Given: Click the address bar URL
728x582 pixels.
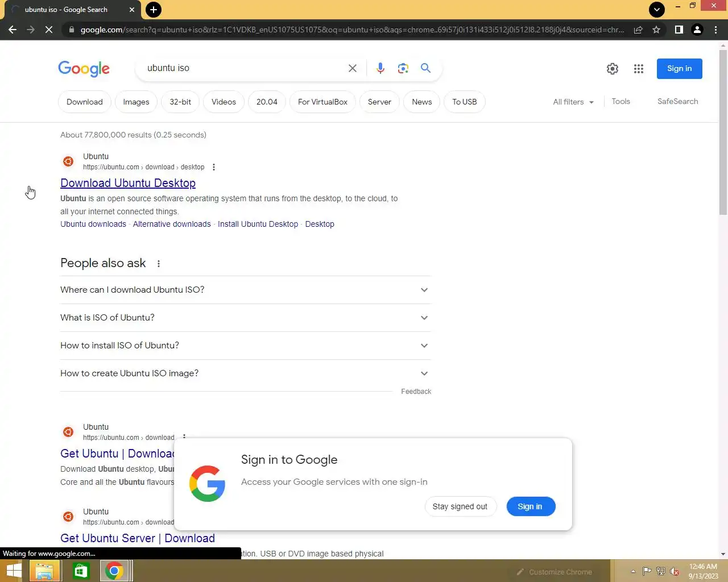Looking at the screenshot, I should (x=353, y=30).
